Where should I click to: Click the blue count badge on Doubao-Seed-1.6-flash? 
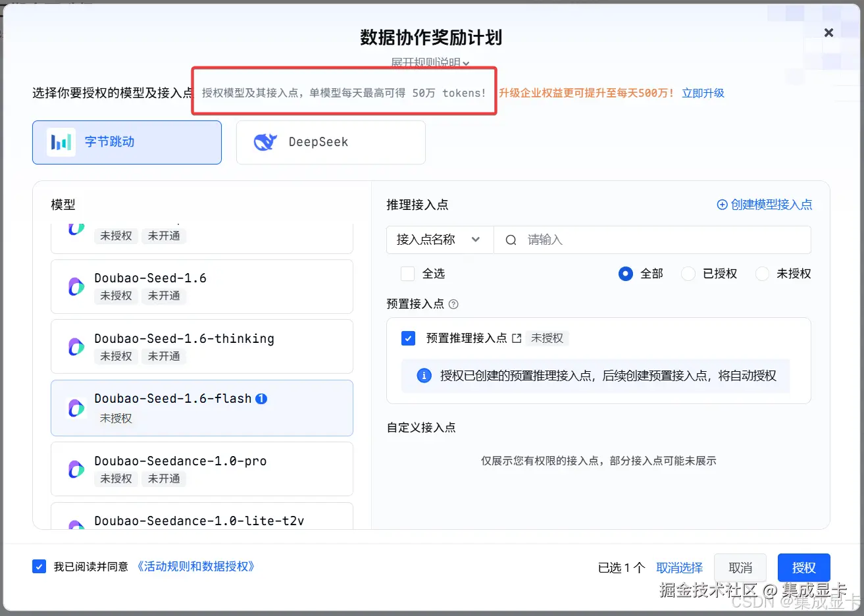coord(261,399)
